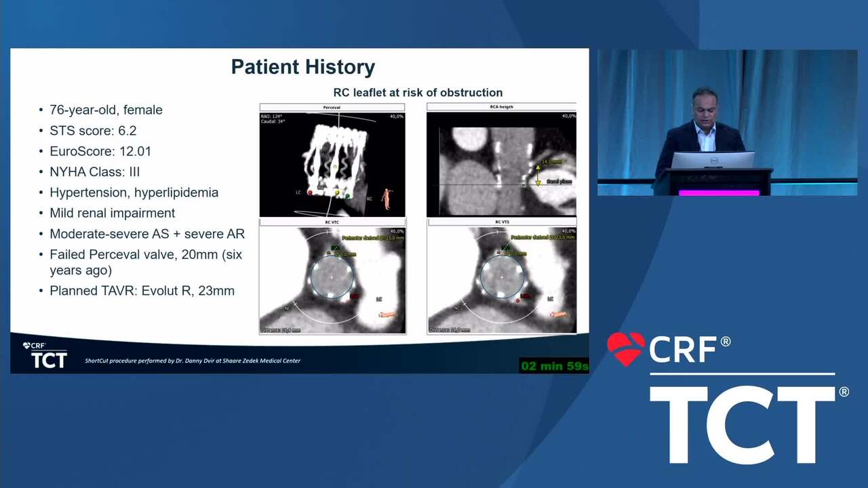Click the 'Perceval' image panel header

pos(332,108)
